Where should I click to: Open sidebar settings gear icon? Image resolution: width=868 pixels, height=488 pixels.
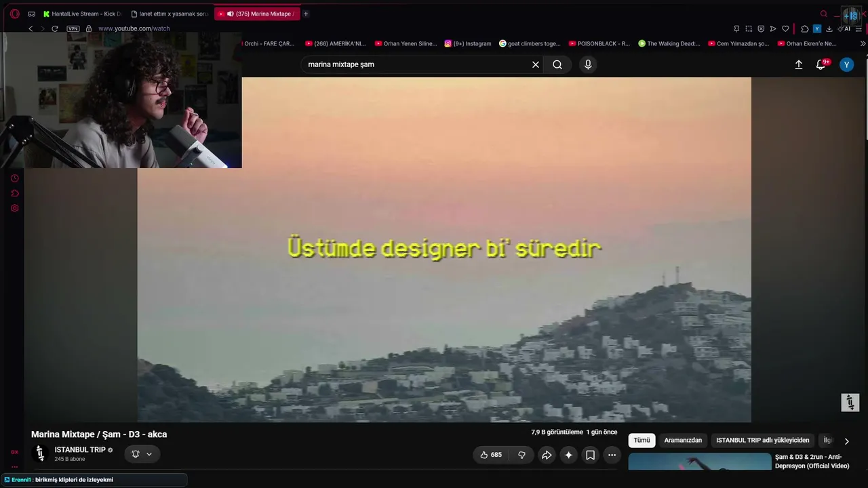[x=14, y=208]
